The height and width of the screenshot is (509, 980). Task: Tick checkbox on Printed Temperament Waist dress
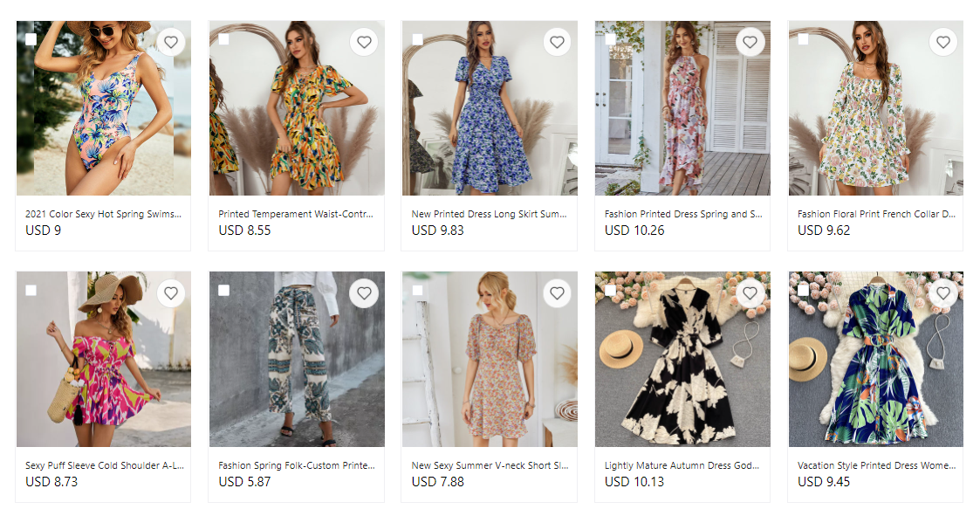tap(223, 39)
